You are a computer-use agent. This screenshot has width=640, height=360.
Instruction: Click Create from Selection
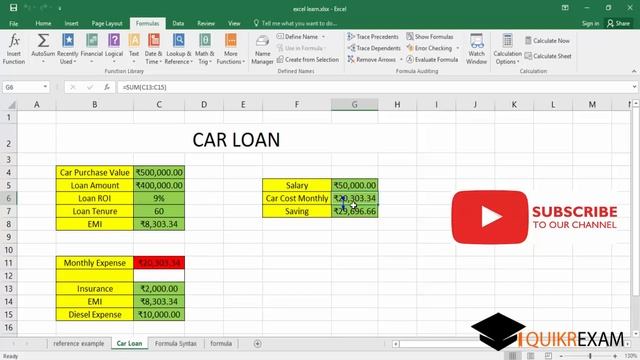[x=308, y=60]
